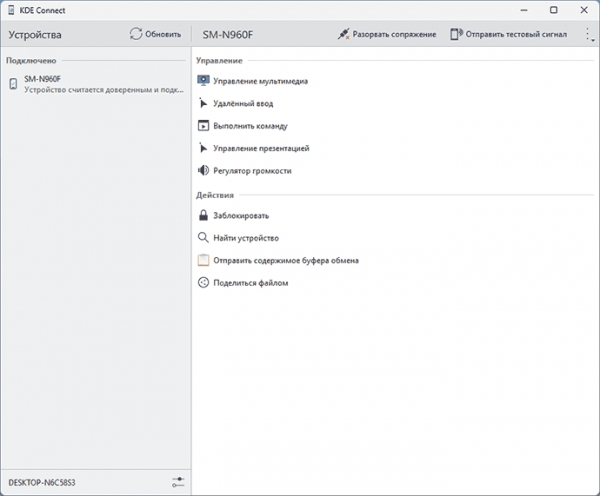Open Удалённый ввод

pos(243,104)
